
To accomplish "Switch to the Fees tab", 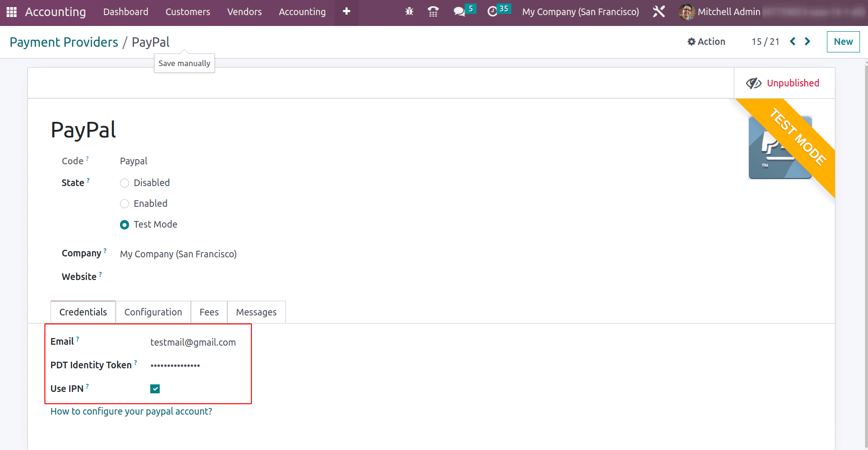I will point(209,312).
